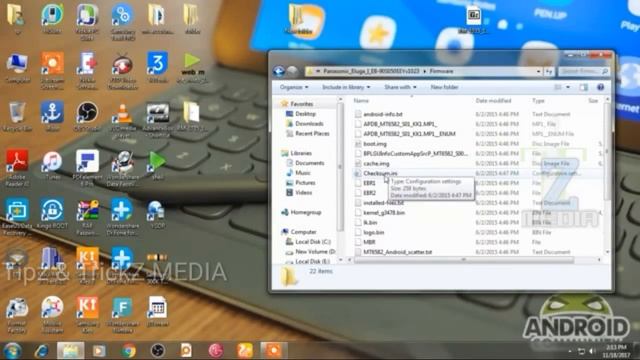The width and height of the screenshot is (640, 360).
Task: Expand Include in library menu
Action: [346, 87]
